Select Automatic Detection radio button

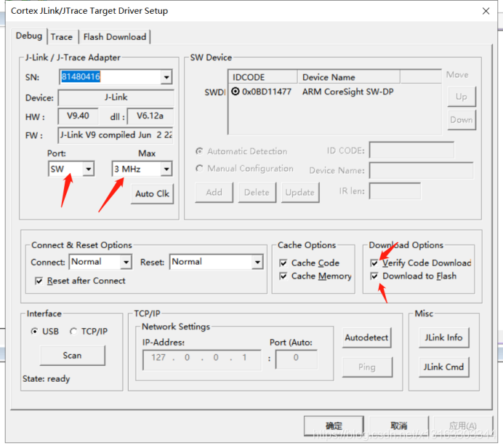pos(200,151)
